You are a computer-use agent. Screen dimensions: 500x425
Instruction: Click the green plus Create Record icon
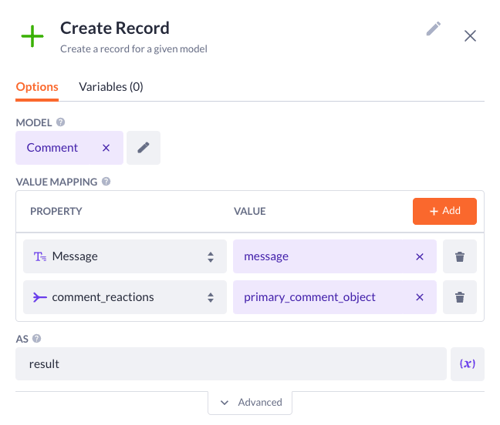[32, 36]
